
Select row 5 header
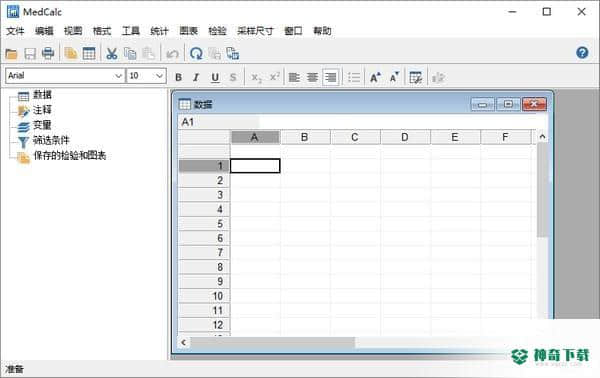point(204,224)
